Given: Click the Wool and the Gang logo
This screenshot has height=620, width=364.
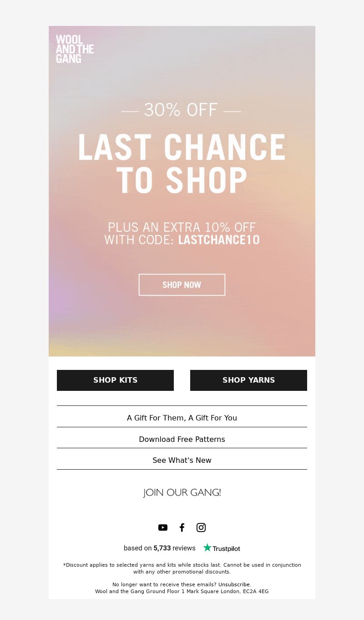Looking at the screenshot, I should click(x=75, y=49).
